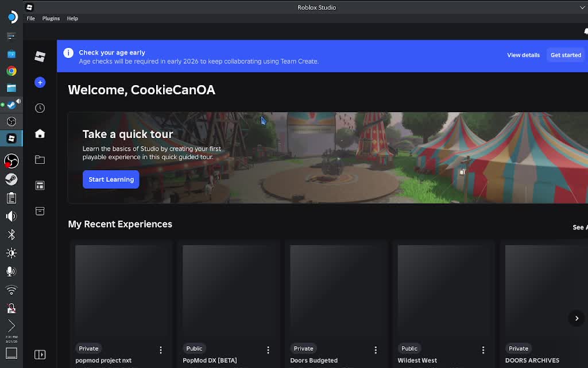
Task: Click the Start Learning button
Action: [x=111, y=179]
